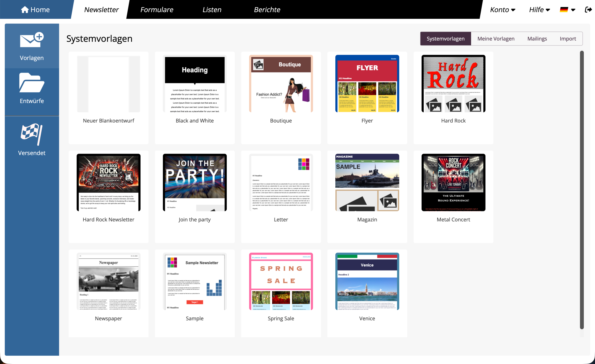Open the Import tab
Screen dimensions: 595x364
568,39
